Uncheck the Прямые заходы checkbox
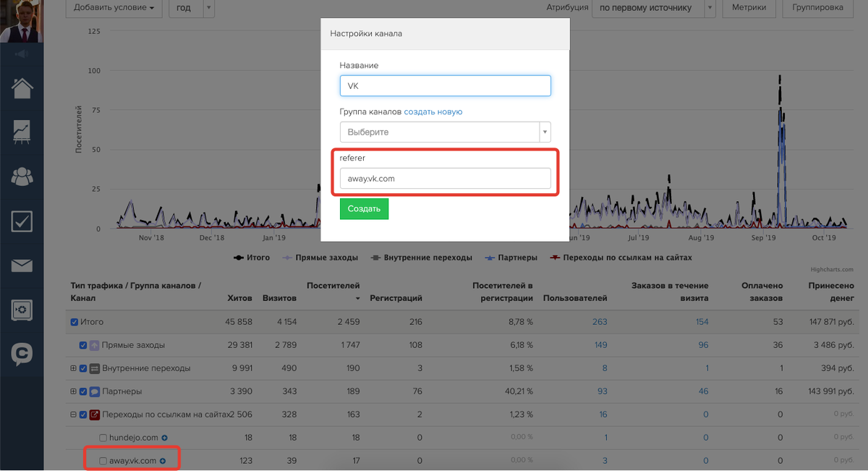The image size is (868, 471). 83,345
